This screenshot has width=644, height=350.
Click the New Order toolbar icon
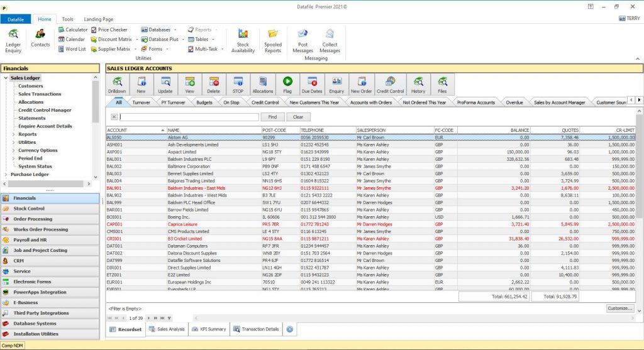coord(361,85)
